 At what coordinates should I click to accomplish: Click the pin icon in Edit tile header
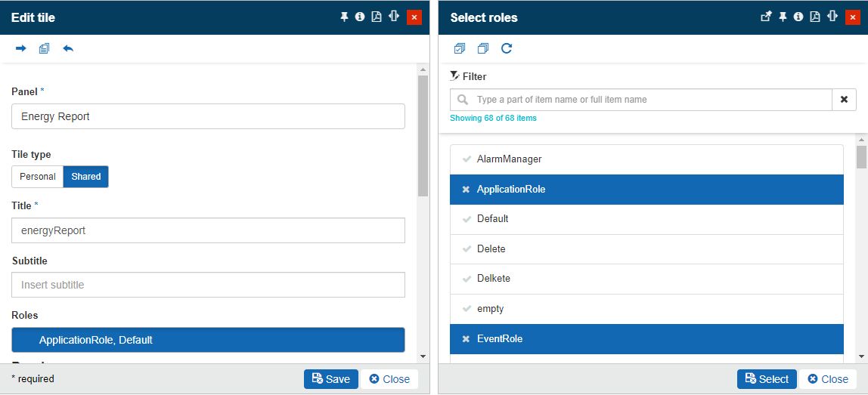pyautogui.click(x=344, y=17)
